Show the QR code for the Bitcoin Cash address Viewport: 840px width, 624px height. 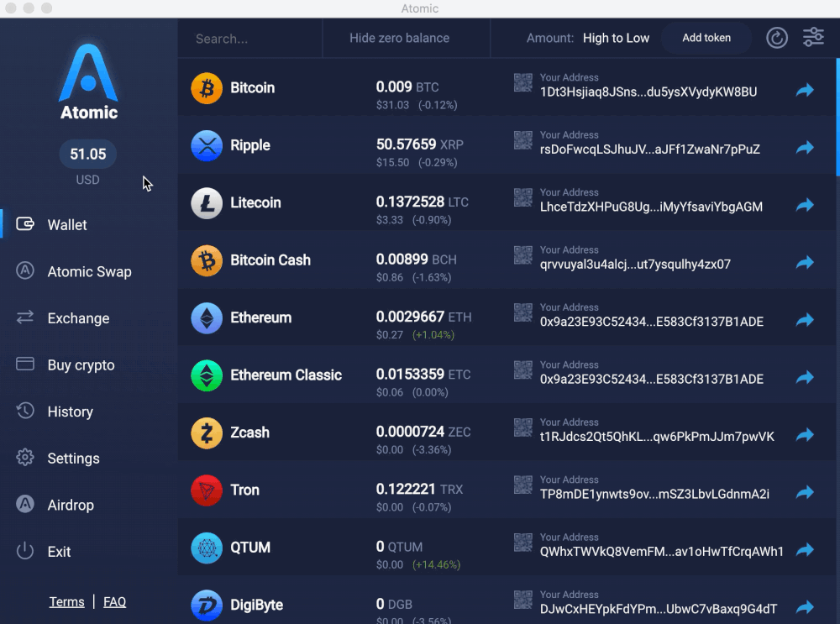(523, 255)
